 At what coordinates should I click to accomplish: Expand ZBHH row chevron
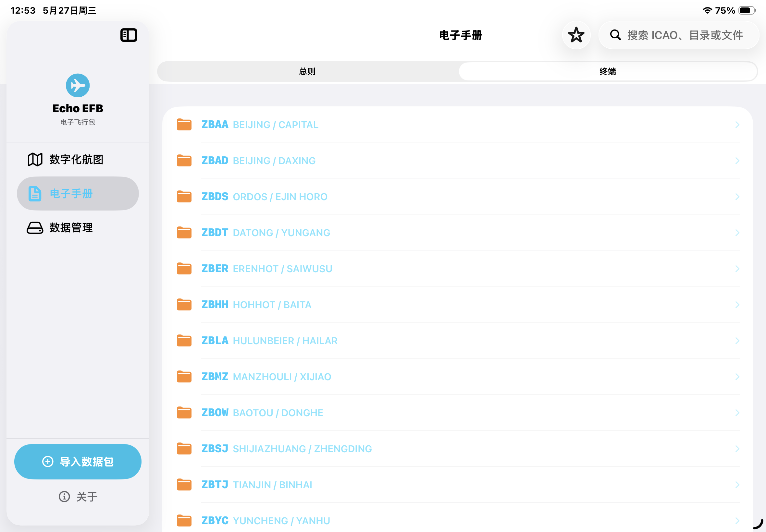[x=737, y=305]
